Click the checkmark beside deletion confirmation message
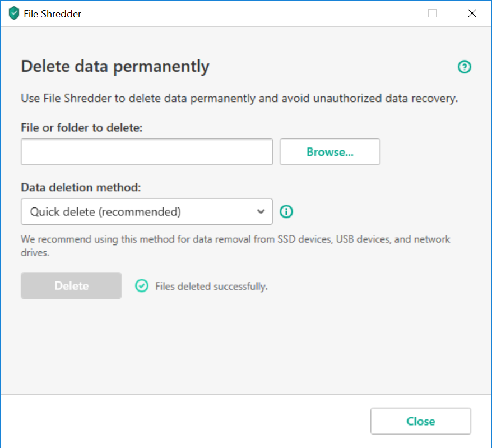 click(142, 286)
